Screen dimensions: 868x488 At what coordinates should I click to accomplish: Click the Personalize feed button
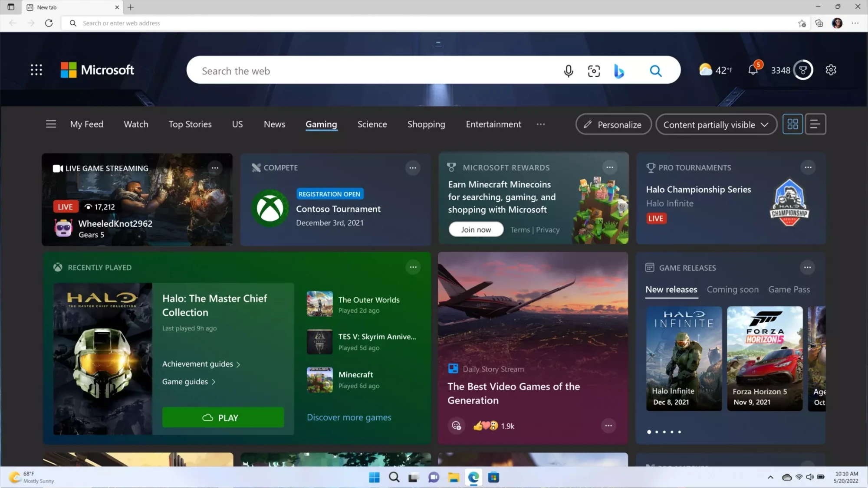614,124
